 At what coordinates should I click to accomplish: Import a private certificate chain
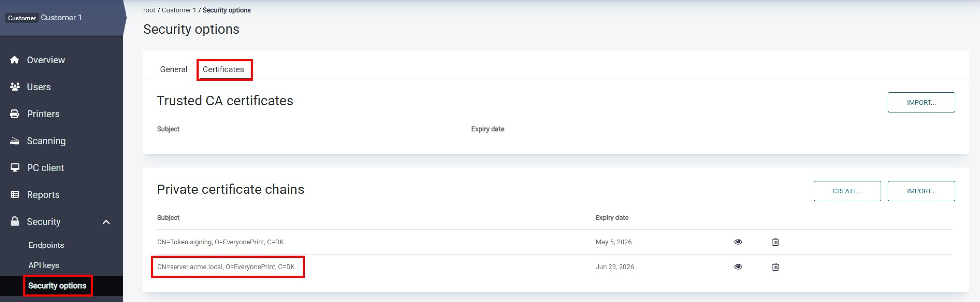pos(921,191)
